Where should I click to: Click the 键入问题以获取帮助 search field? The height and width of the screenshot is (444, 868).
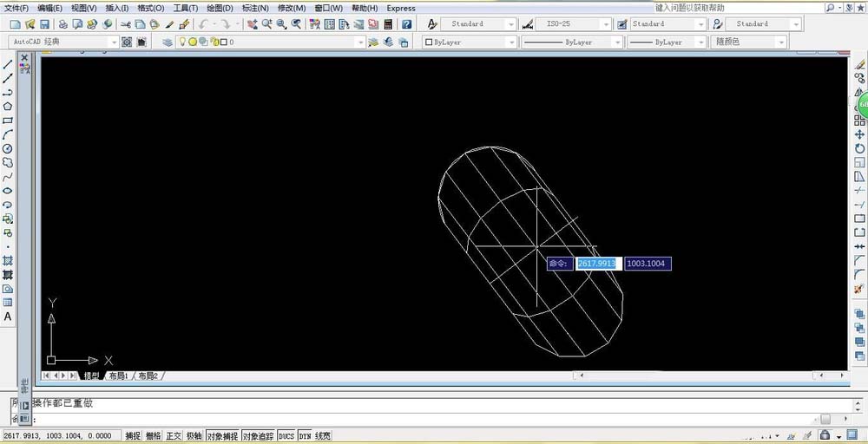pyautogui.click(x=738, y=8)
